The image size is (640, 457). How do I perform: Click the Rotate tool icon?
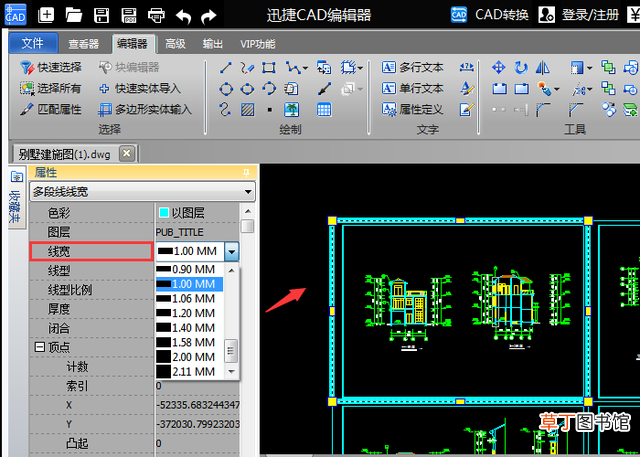(521, 67)
